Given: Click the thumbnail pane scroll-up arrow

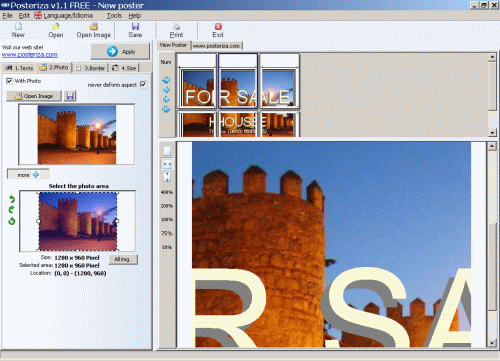Looking at the screenshot, I should pyautogui.click(x=492, y=57).
